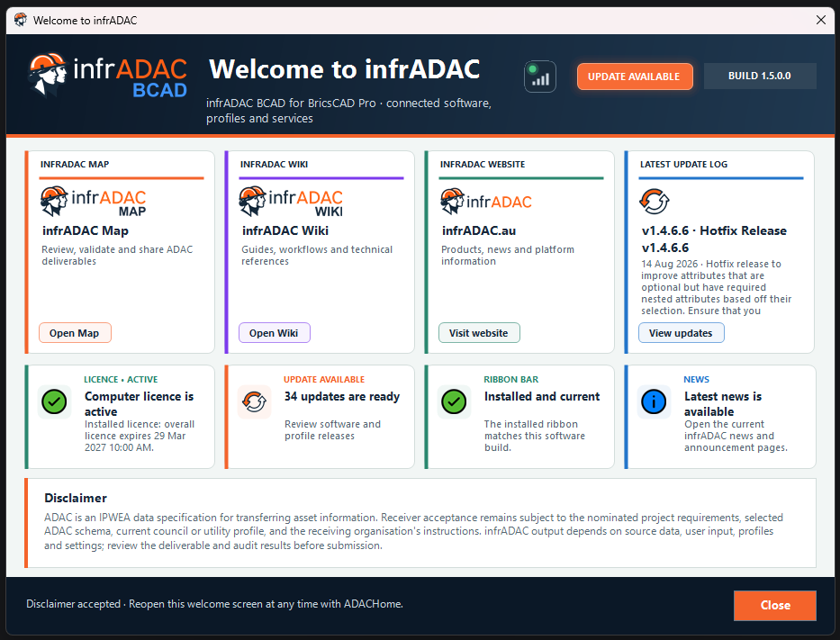This screenshot has width=840, height=640.
Task: Select the 34 updates are ready card
Action: click(x=320, y=417)
